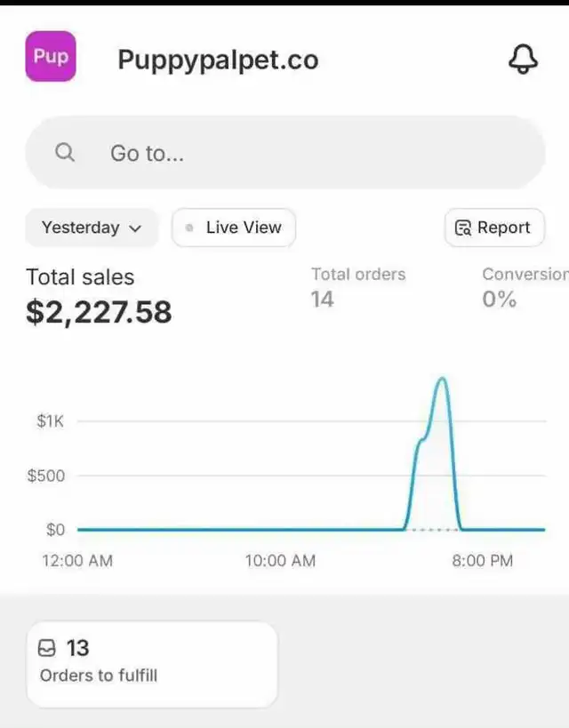The height and width of the screenshot is (728, 569).
Task: Click the chevron next to Yesterday
Action: coord(135,228)
